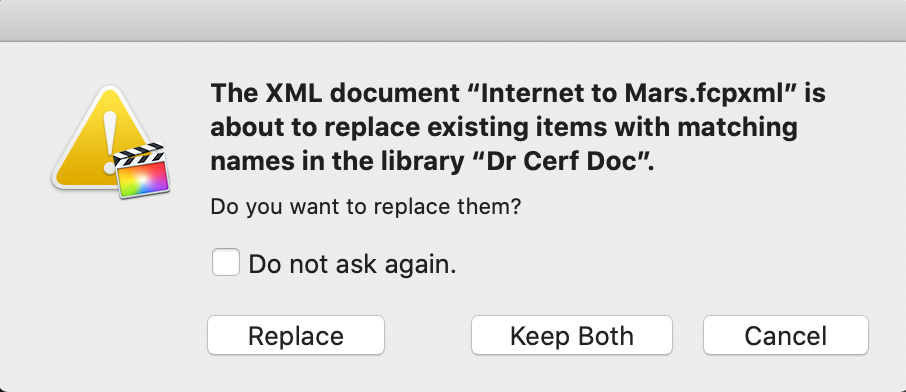Click the exclamation mark in the alert icon

tap(110, 142)
